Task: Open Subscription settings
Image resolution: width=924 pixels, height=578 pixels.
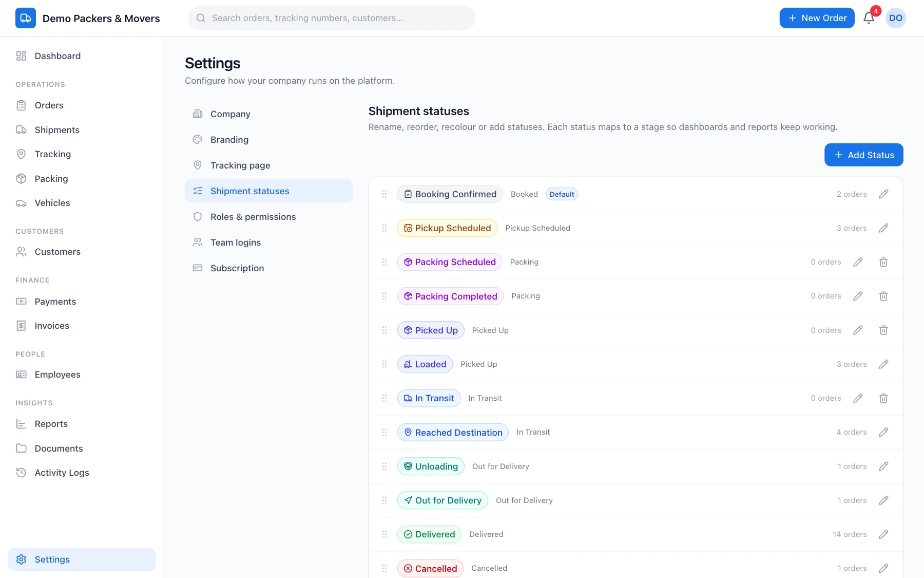Action: tap(268, 268)
